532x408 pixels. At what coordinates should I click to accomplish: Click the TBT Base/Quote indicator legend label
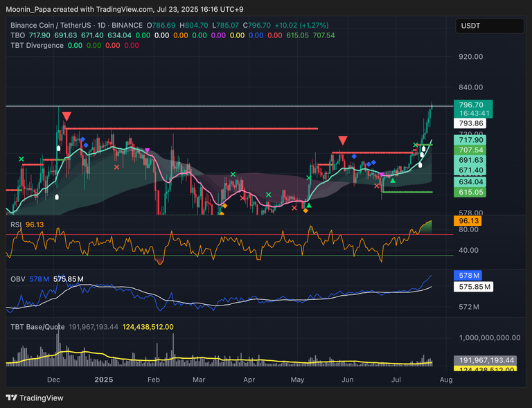point(37,327)
